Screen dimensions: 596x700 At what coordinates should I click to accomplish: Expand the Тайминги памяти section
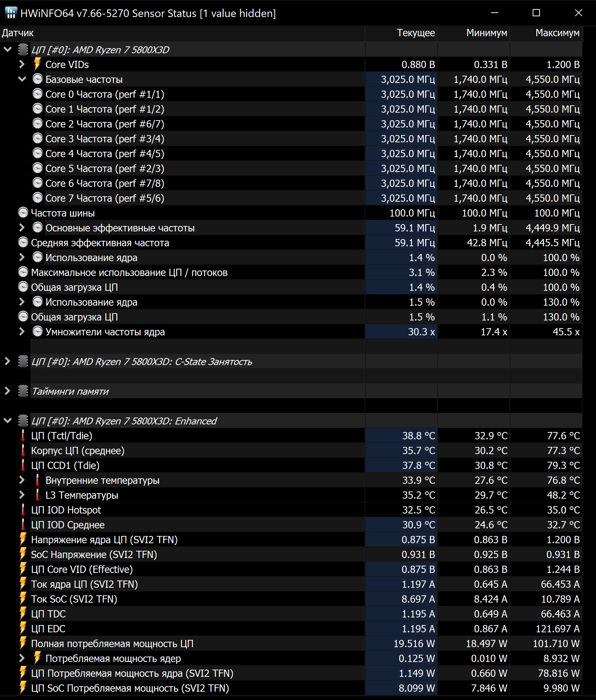(7, 391)
